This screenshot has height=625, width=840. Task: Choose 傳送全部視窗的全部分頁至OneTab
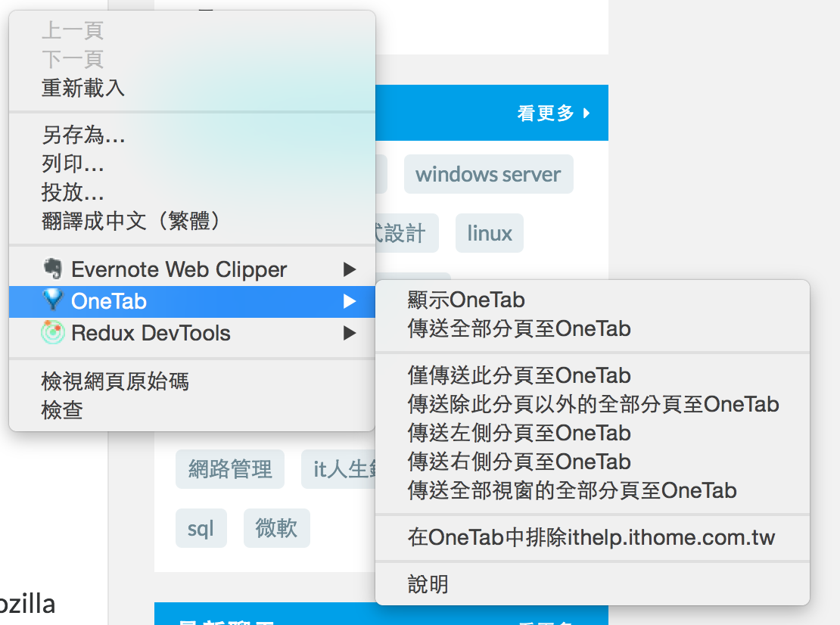point(593,490)
